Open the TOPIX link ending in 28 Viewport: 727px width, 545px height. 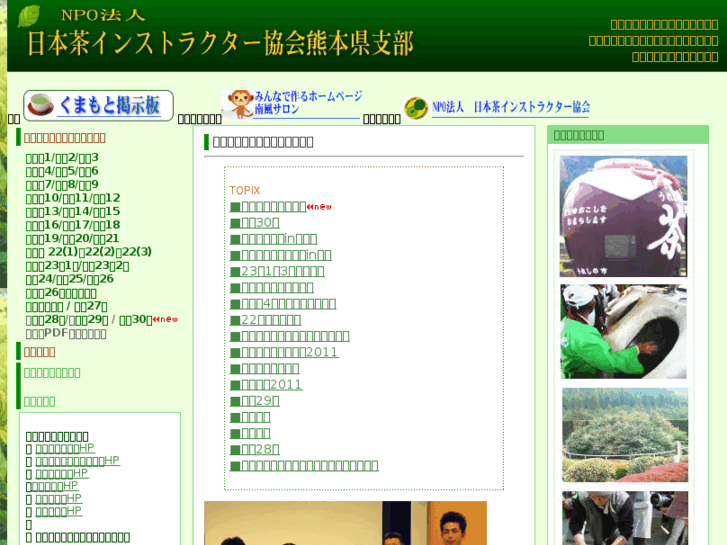[255, 449]
